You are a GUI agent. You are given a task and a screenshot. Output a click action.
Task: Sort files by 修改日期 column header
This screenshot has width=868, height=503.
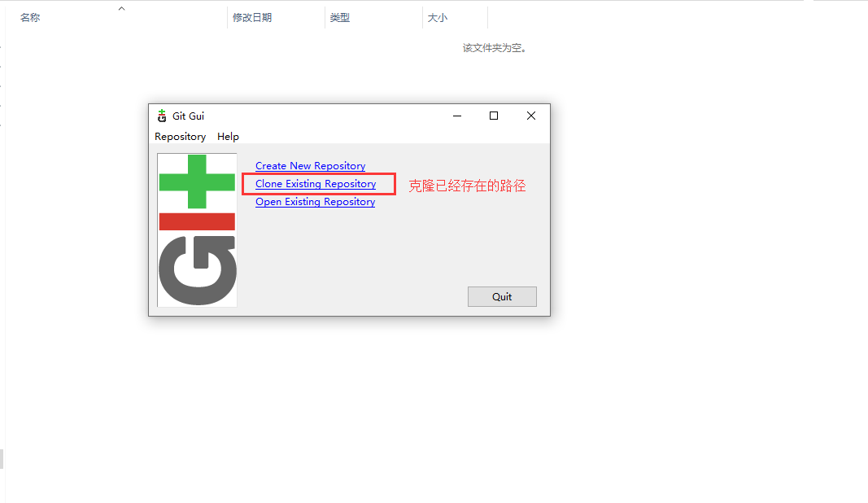252,18
